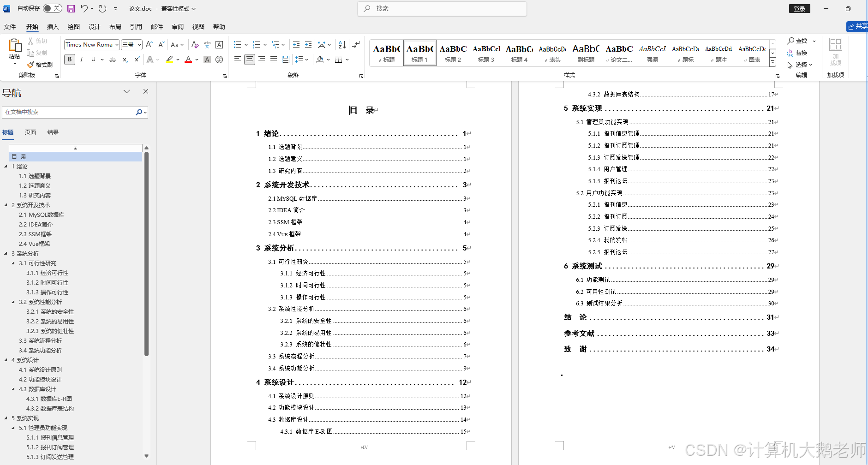Decrease paragraph indent
Screen dimensions: 868x465
coord(296,45)
